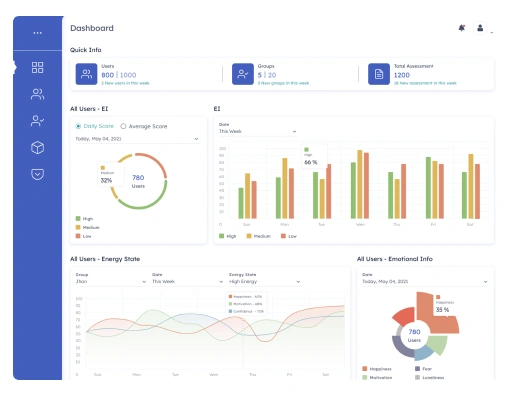Open the cube icon in sidebar
519x395 pixels.
pyautogui.click(x=37, y=147)
